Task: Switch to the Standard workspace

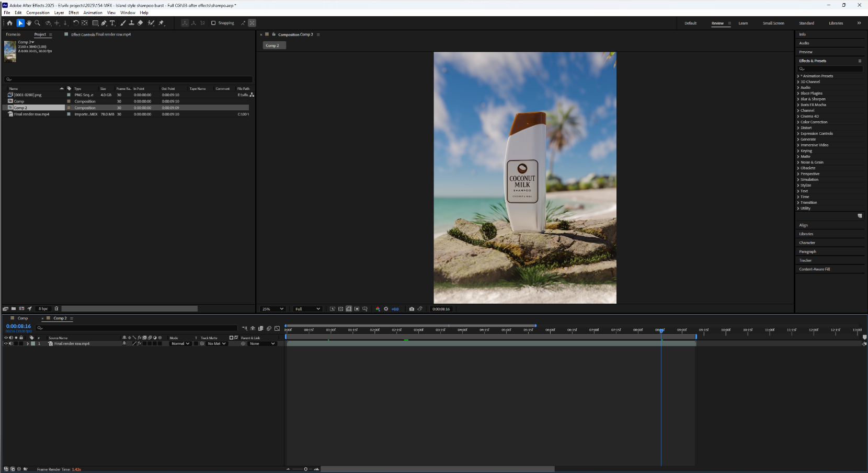Action: 806,23
